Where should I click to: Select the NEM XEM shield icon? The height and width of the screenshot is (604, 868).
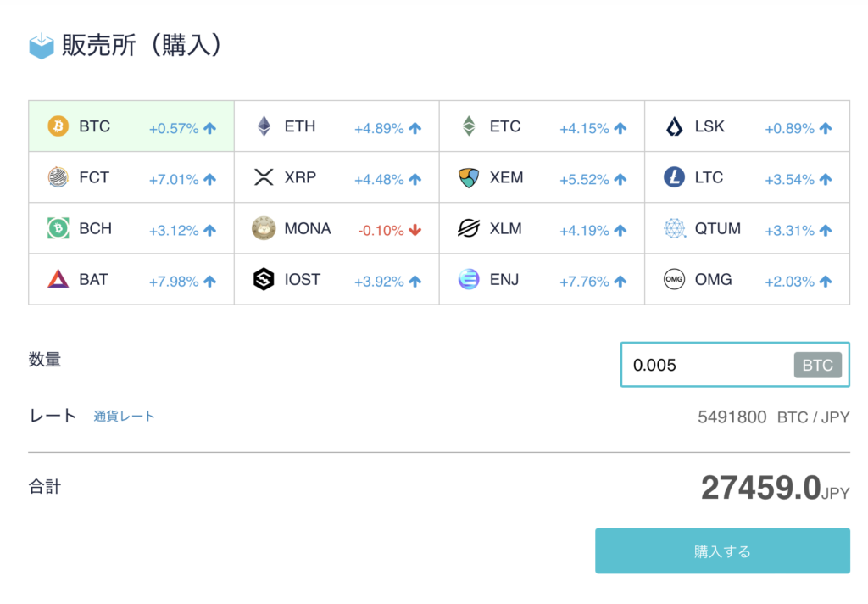coord(469,177)
